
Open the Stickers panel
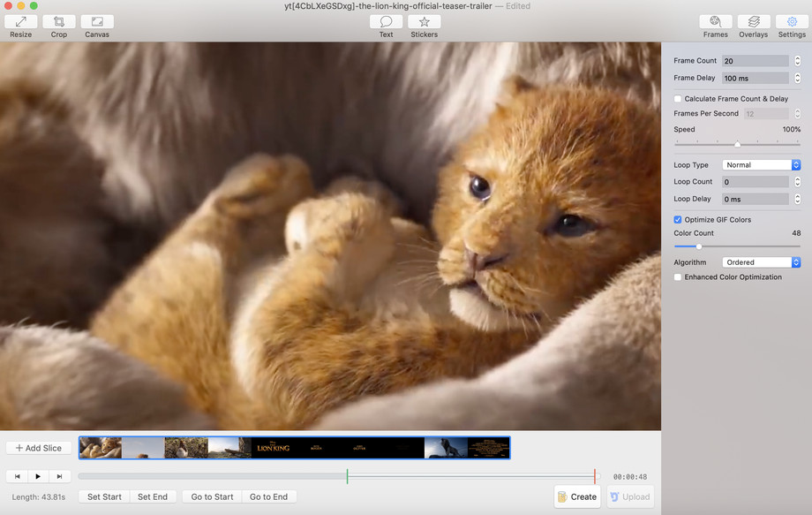(x=424, y=22)
